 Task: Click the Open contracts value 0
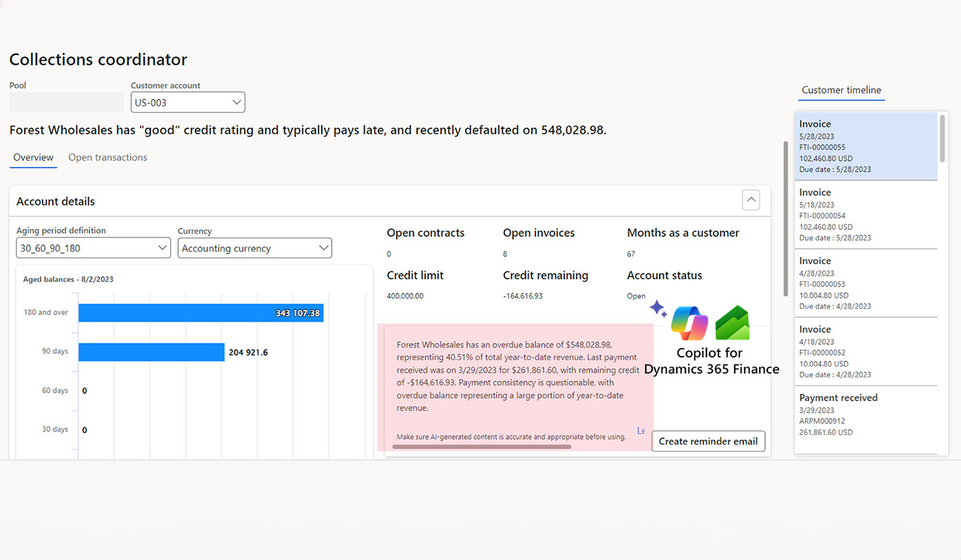coord(389,254)
